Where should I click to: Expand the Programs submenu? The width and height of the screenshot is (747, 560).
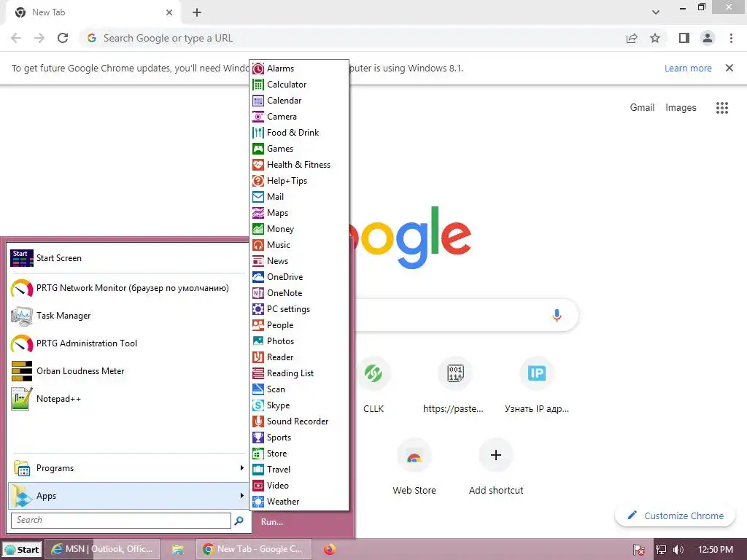click(x=128, y=468)
